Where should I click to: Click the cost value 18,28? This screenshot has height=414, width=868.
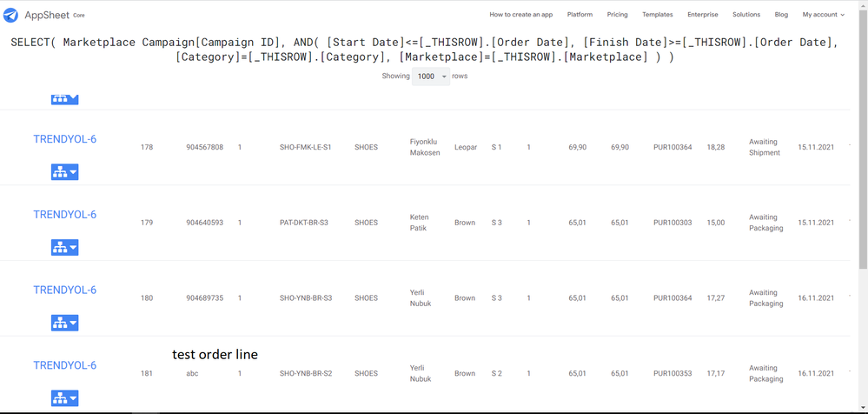716,147
